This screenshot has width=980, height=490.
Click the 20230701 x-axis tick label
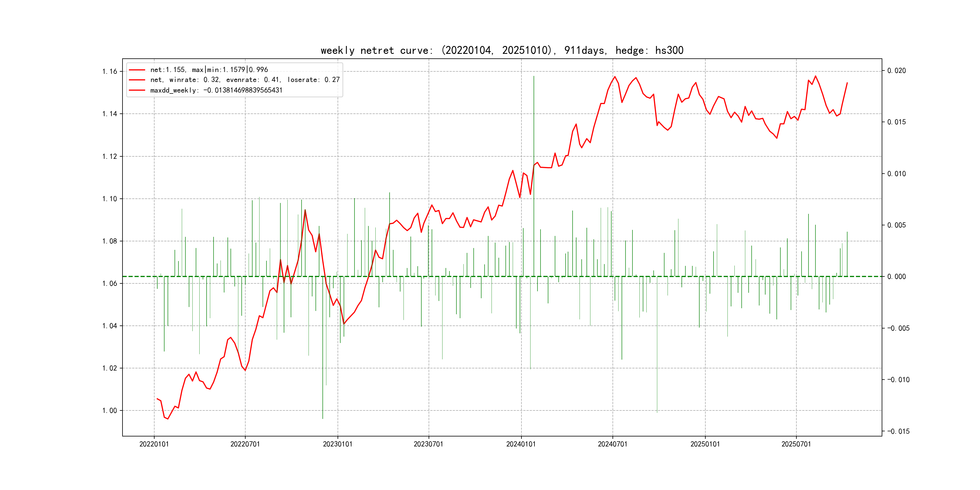(428, 444)
